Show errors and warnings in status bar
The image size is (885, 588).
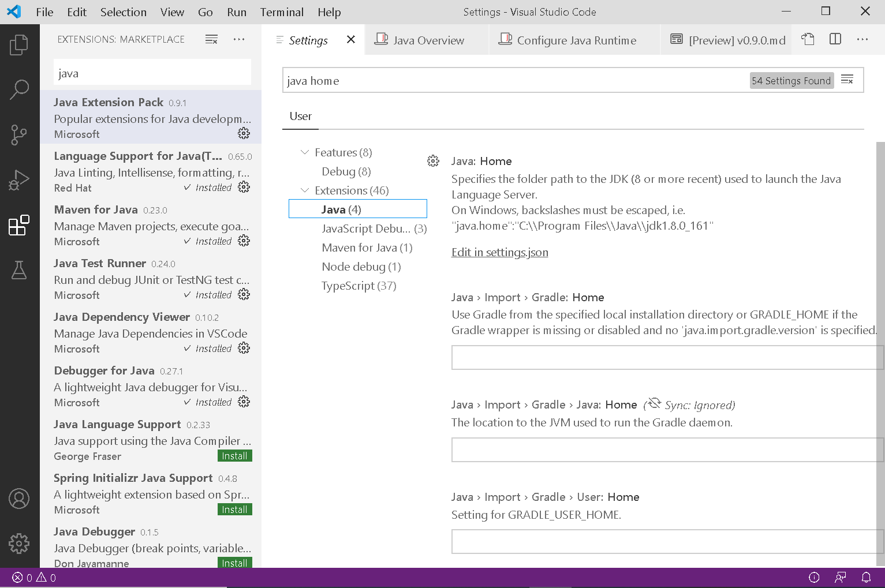[x=34, y=578]
